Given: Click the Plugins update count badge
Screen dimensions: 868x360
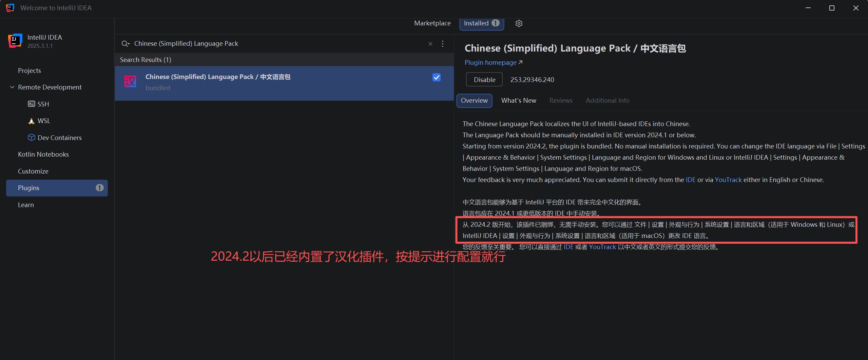Looking at the screenshot, I should coord(99,188).
